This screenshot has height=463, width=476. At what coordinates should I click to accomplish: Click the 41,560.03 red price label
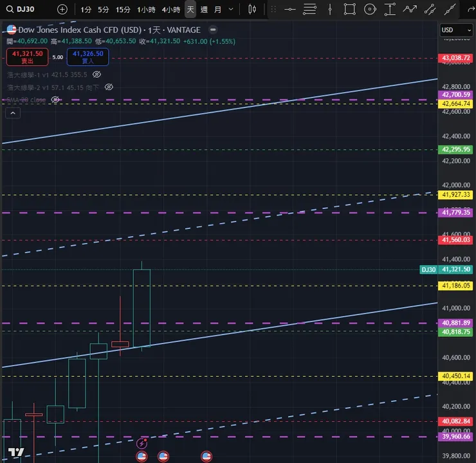pyautogui.click(x=455, y=240)
